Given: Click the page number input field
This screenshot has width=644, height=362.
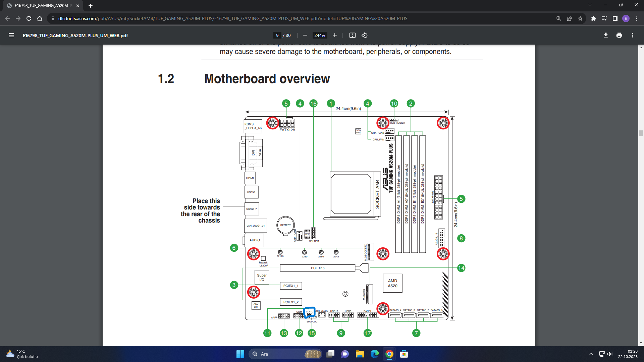Looking at the screenshot, I should click(x=277, y=35).
